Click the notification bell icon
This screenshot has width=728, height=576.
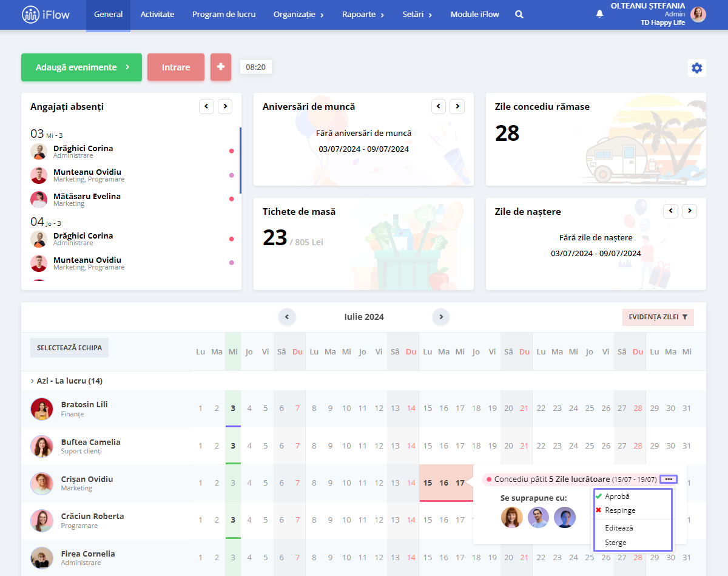click(600, 13)
